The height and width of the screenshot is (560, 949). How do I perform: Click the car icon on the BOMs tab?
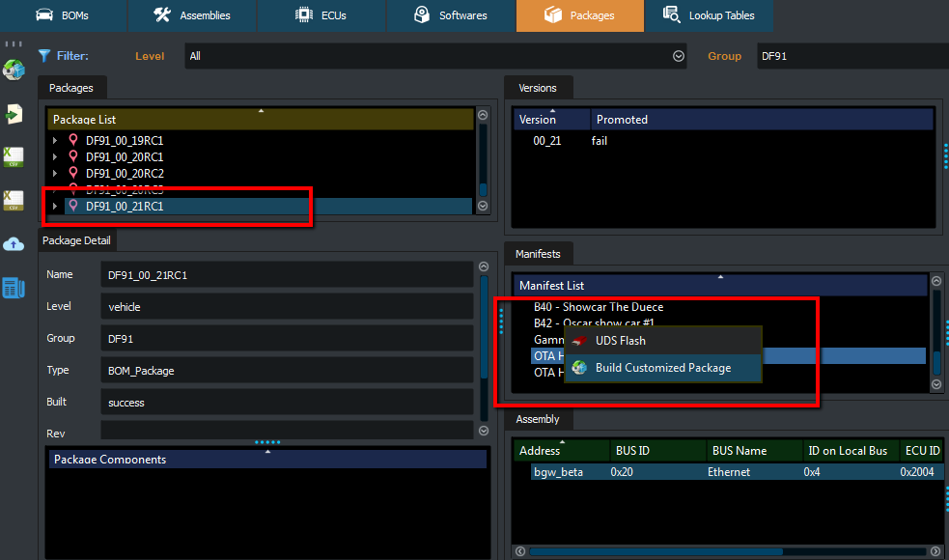point(44,14)
